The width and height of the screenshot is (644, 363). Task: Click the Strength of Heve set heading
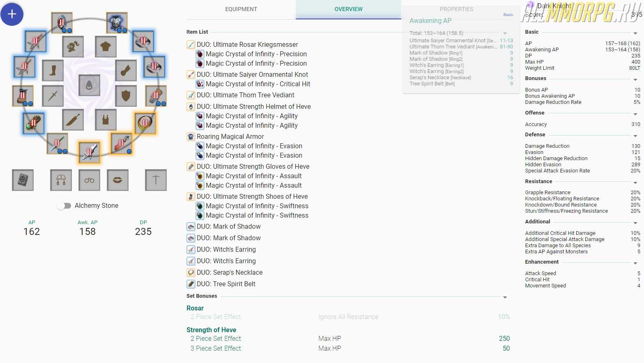pos(211,330)
